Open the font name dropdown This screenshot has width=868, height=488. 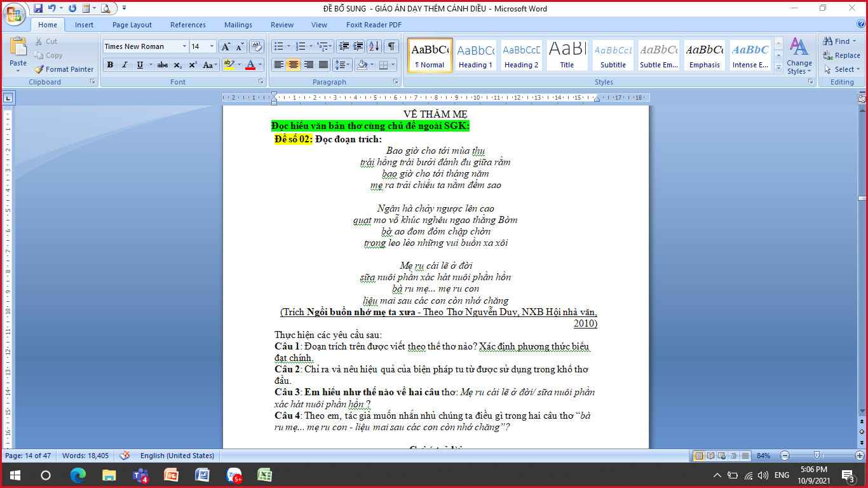(x=184, y=46)
